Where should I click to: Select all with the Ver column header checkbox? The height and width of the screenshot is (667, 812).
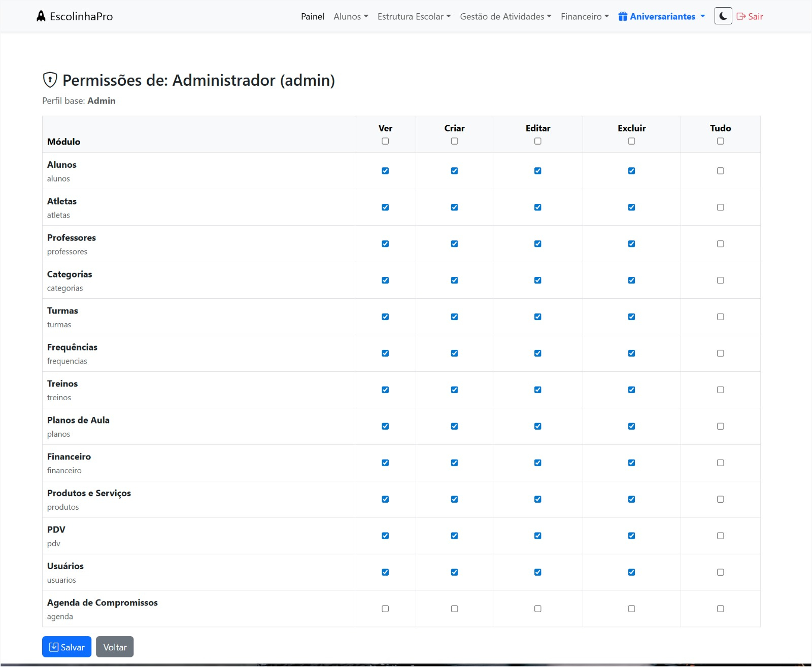[x=385, y=141]
